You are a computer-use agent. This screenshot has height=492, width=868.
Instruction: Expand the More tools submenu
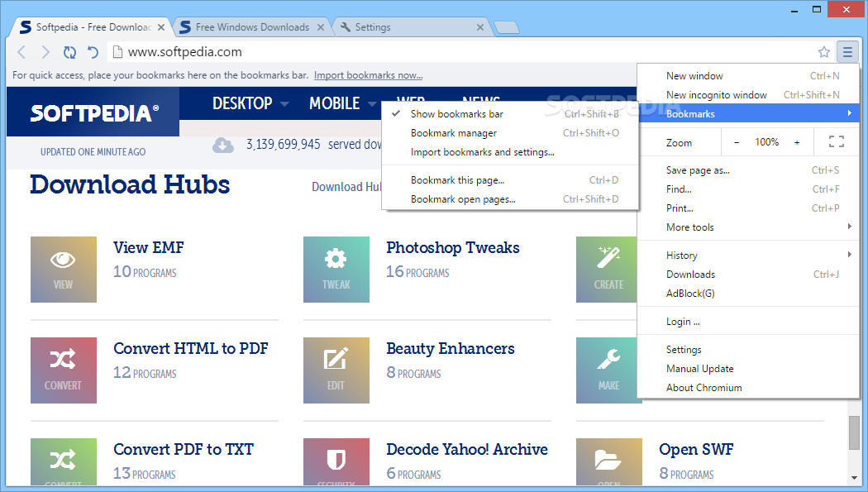pos(748,227)
